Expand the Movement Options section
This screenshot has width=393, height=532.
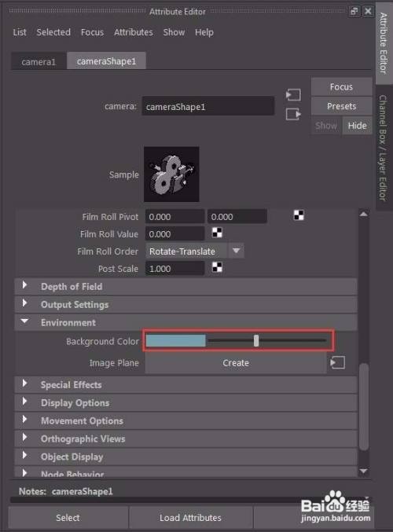click(x=185, y=420)
